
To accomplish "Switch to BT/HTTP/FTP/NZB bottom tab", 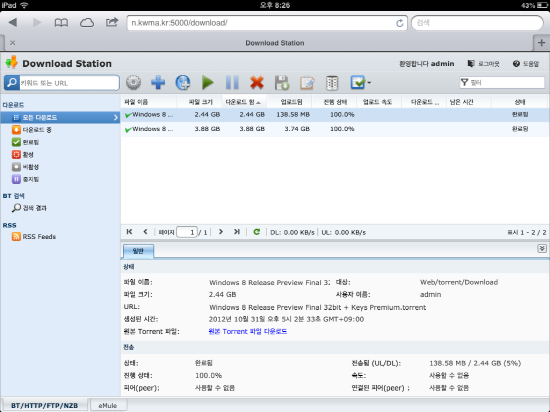I will coord(44,405).
